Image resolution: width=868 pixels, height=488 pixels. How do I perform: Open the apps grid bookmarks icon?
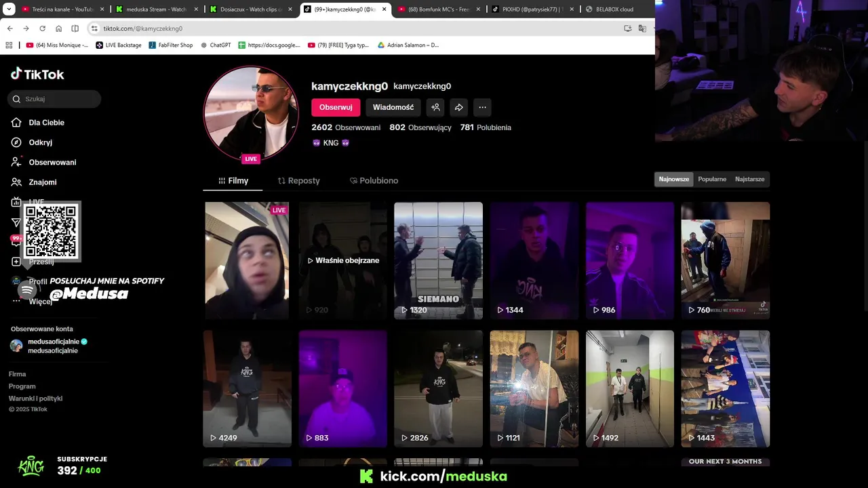pos(9,45)
